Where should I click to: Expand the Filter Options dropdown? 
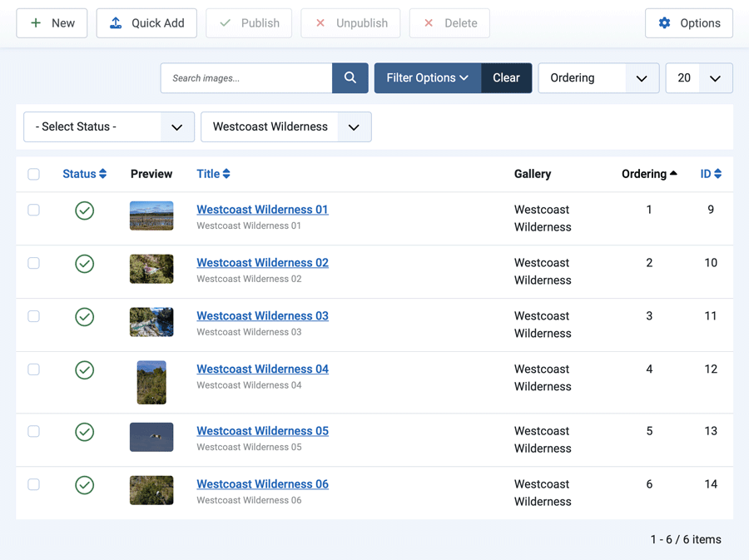coord(427,77)
